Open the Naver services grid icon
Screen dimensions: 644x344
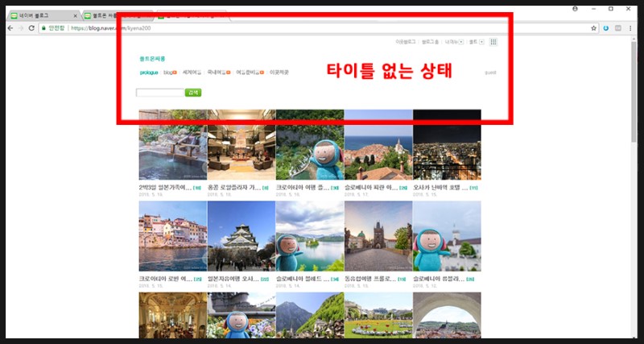[x=493, y=42]
